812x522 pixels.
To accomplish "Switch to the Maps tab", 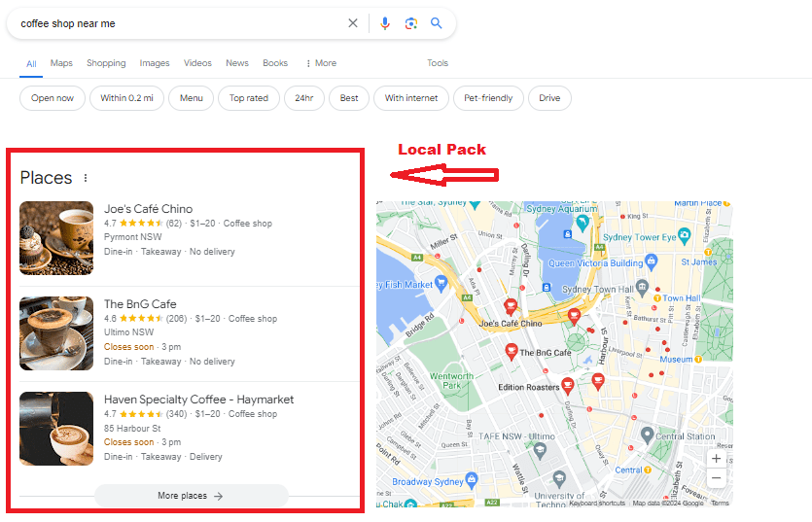I will point(61,63).
